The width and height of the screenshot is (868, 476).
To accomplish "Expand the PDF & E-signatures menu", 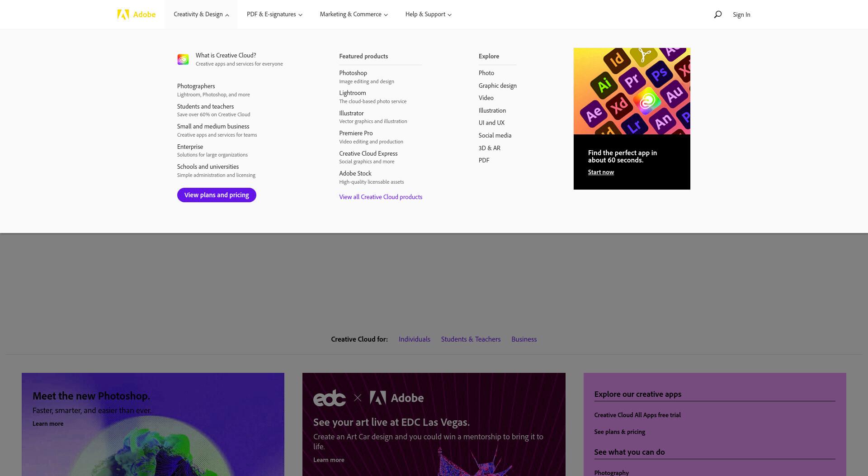I will coord(274,14).
